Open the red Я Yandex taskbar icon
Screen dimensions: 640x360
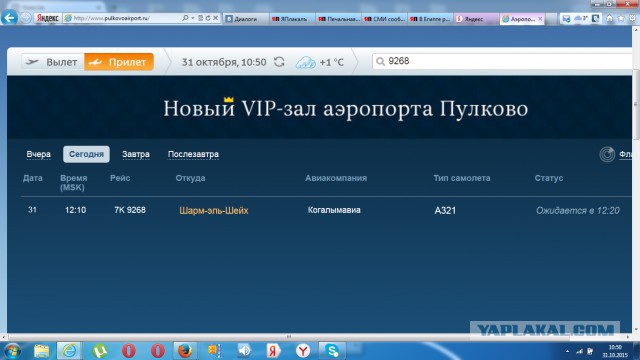[273, 351]
